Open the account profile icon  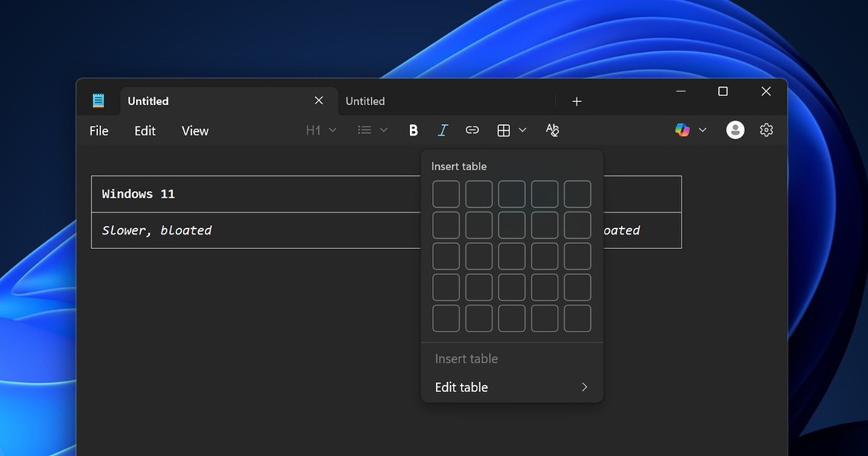point(735,130)
